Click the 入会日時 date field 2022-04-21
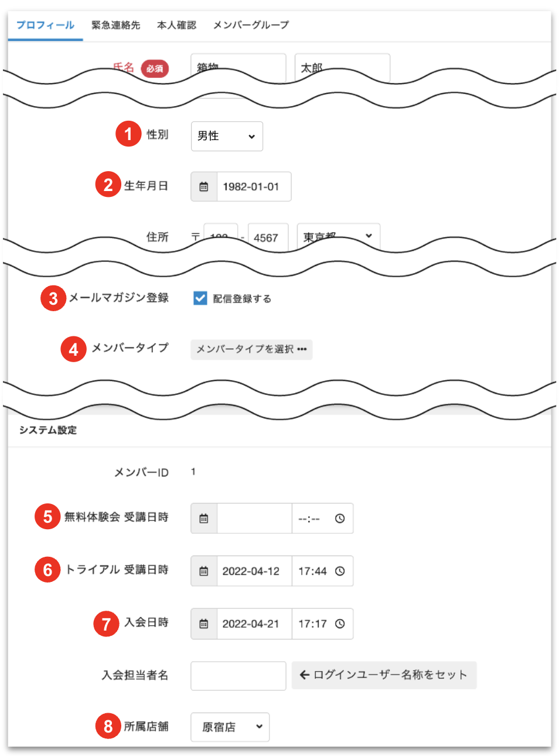Screen dimensions: 559x756 point(254,624)
